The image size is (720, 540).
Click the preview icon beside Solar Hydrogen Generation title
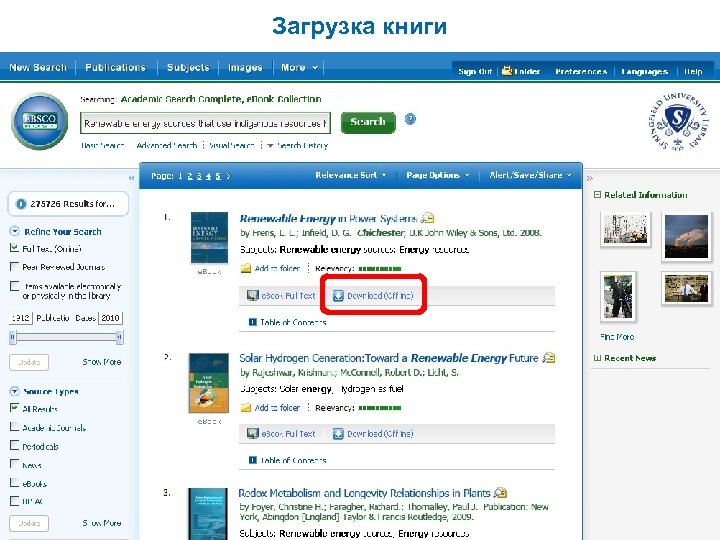549,357
